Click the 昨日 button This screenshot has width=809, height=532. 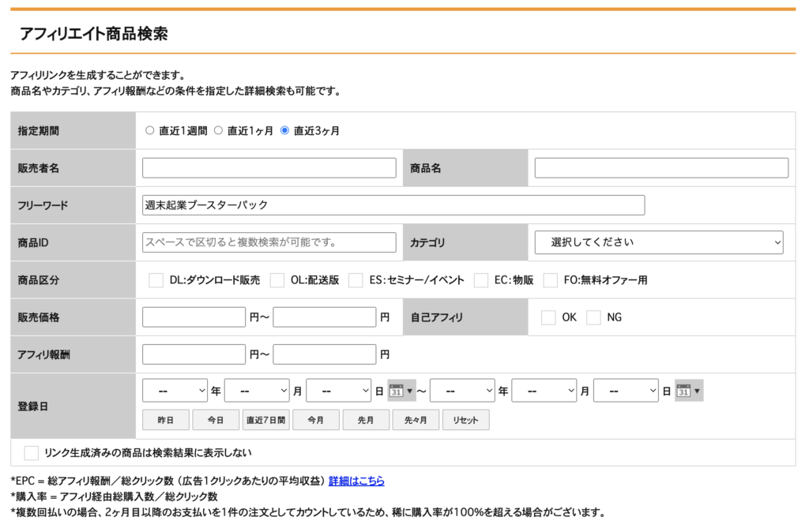166,420
